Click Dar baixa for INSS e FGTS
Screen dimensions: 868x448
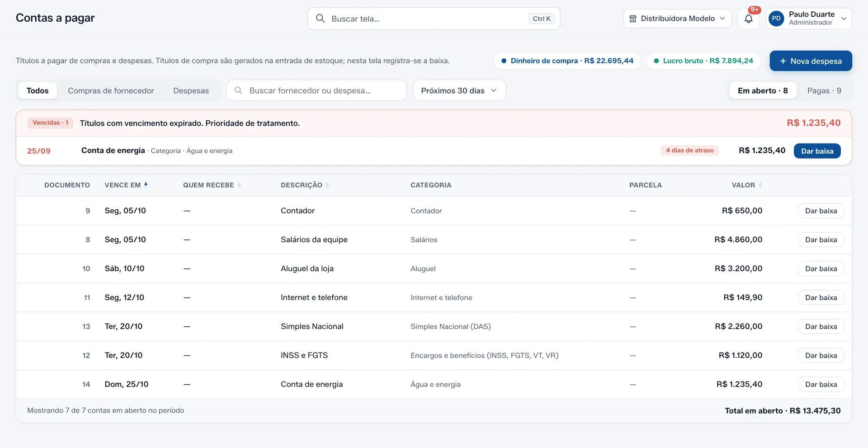(821, 355)
